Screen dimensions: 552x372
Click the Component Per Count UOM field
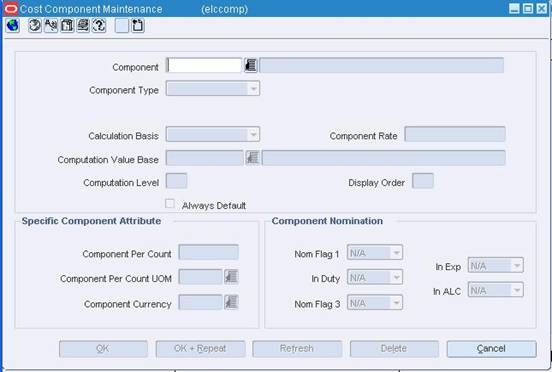[200, 277]
